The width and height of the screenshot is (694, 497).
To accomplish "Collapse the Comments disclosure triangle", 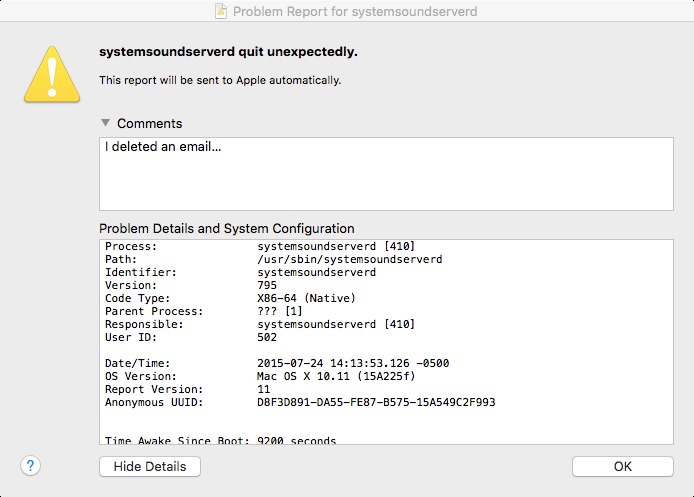I will coord(105,124).
